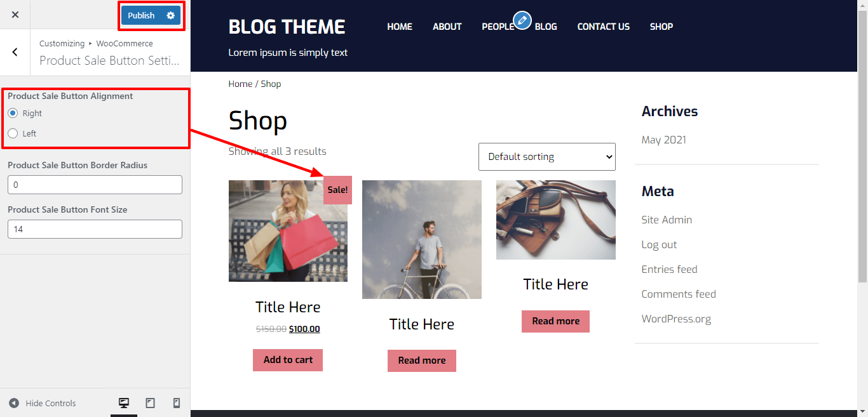Open the SHOP menu item

pyautogui.click(x=661, y=27)
